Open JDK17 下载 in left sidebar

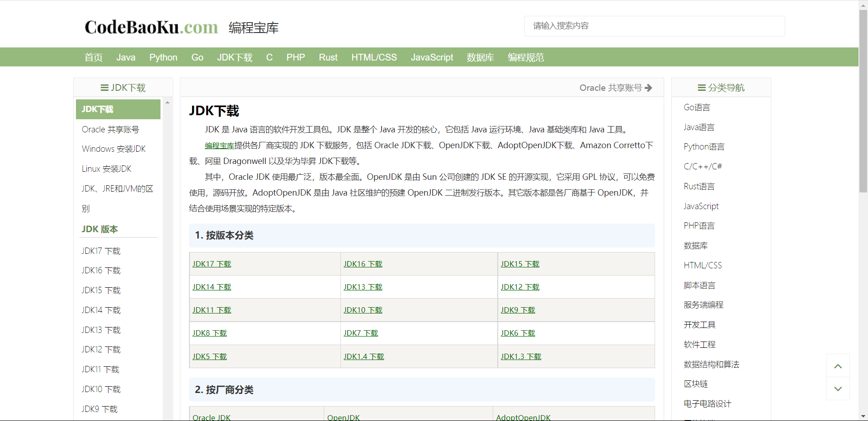coord(101,251)
